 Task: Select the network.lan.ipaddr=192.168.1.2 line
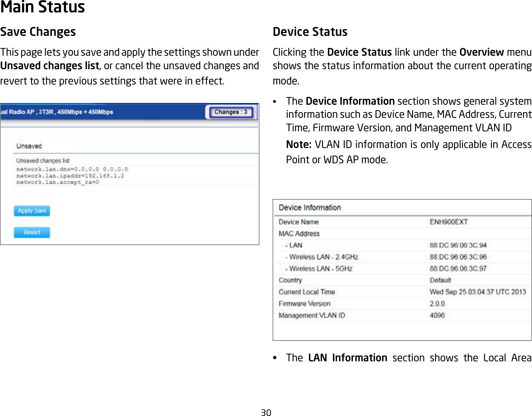70,176
